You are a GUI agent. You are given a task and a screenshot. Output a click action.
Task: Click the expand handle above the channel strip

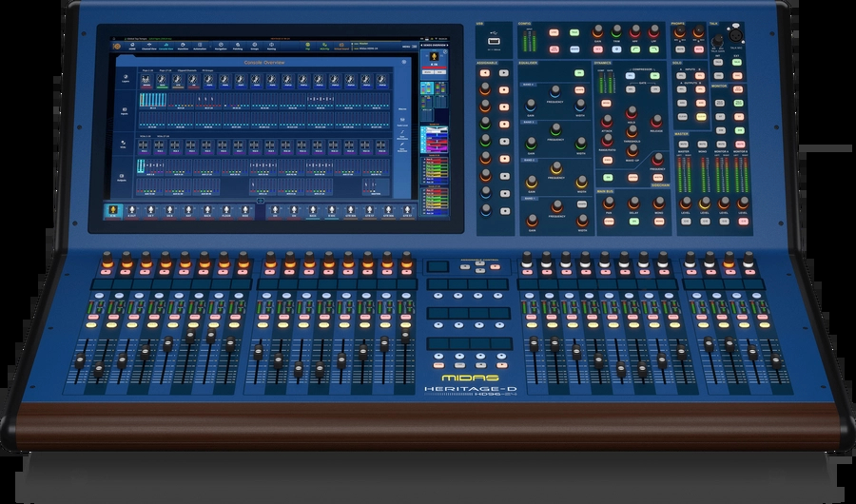[x=261, y=201]
